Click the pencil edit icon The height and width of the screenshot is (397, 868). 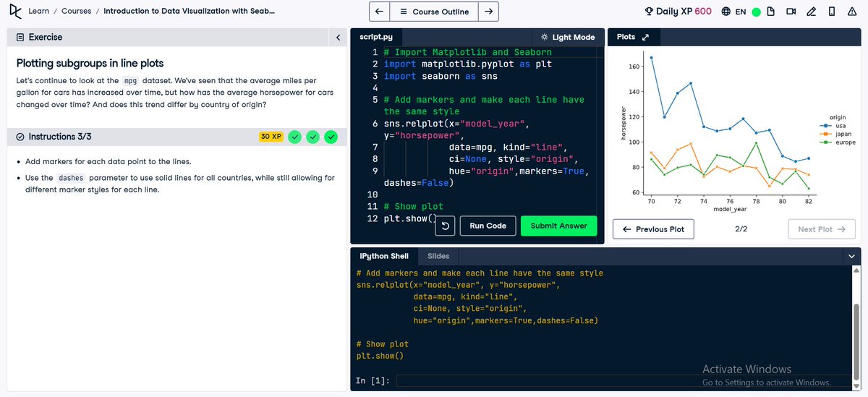click(x=812, y=12)
